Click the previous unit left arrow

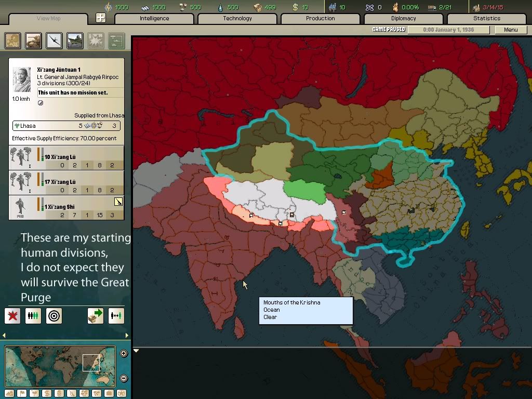point(4,335)
